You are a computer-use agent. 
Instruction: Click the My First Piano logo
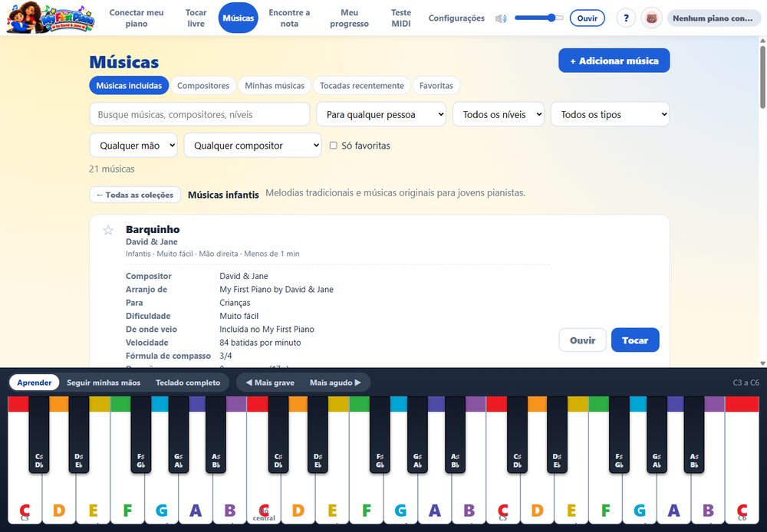click(x=51, y=18)
